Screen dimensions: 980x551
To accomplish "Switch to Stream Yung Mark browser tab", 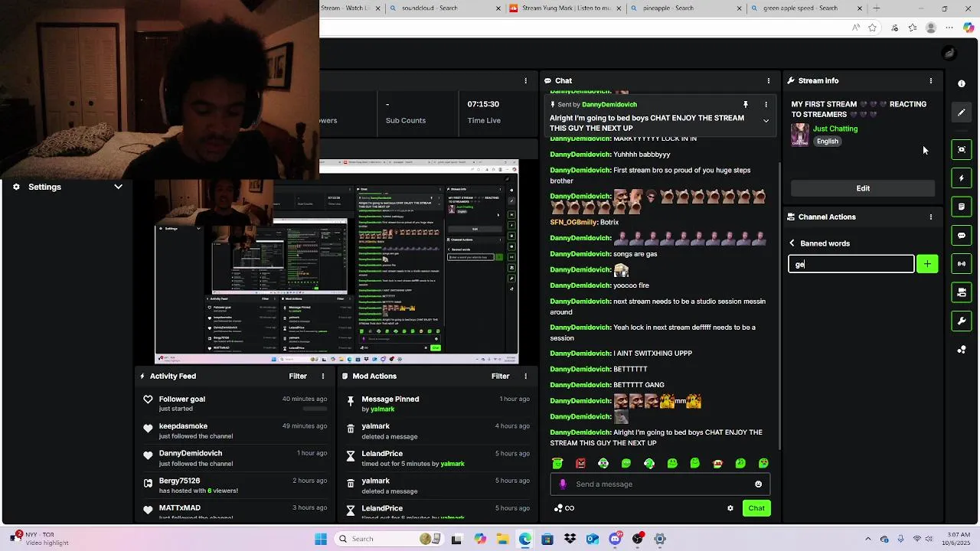I will [565, 8].
